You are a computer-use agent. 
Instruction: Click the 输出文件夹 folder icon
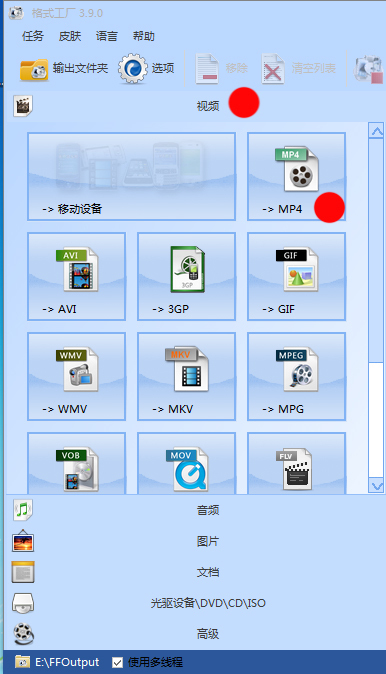(x=34, y=69)
